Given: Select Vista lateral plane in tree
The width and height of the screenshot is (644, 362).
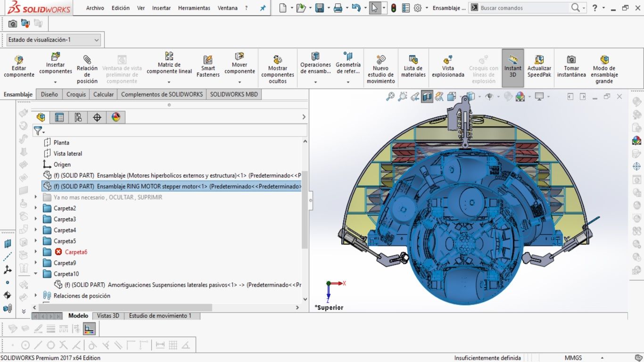Looking at the screenshot, I should (x=68, y=154).
